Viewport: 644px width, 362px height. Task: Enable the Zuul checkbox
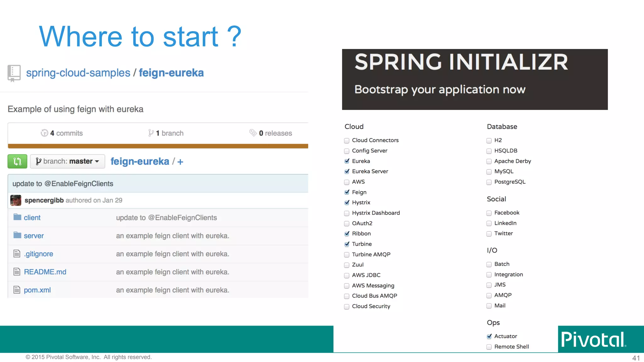pos(347,265)
